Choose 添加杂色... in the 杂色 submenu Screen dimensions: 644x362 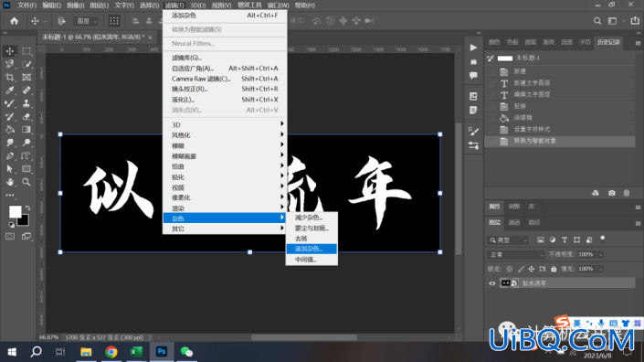click(311, 249)
